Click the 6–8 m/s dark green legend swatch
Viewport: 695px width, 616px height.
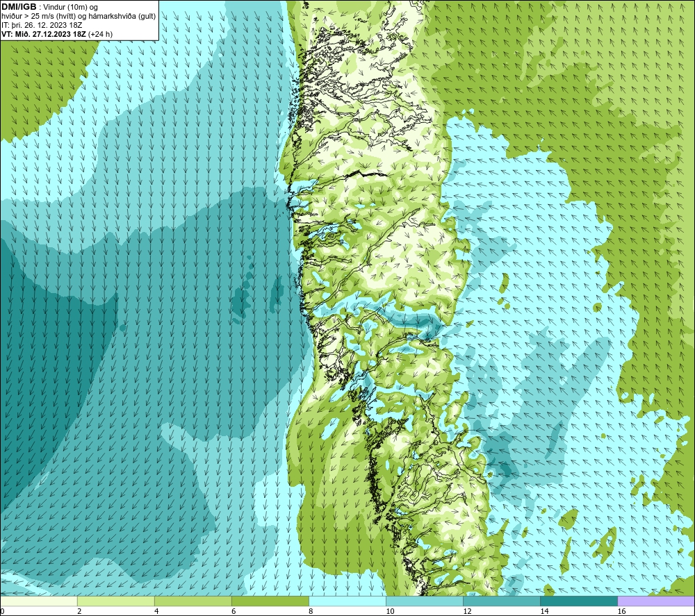(x=270, y=601)
